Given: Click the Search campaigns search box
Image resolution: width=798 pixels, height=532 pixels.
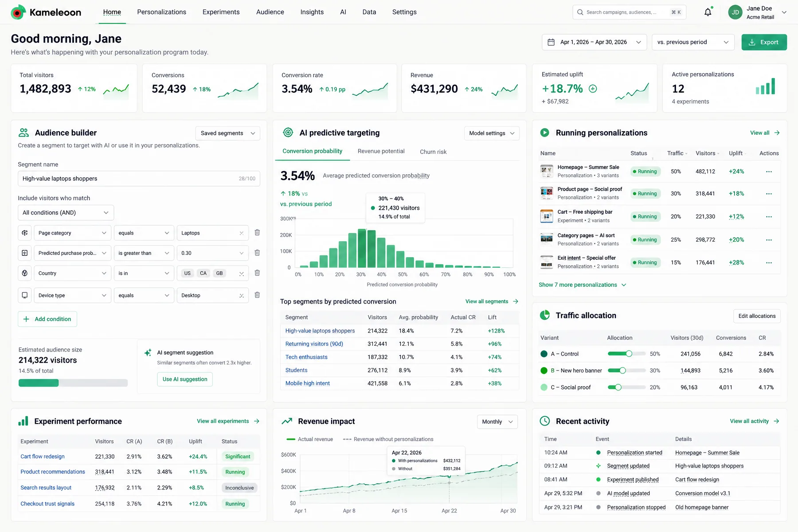Looking at the screenshot, I should point(629,12).
